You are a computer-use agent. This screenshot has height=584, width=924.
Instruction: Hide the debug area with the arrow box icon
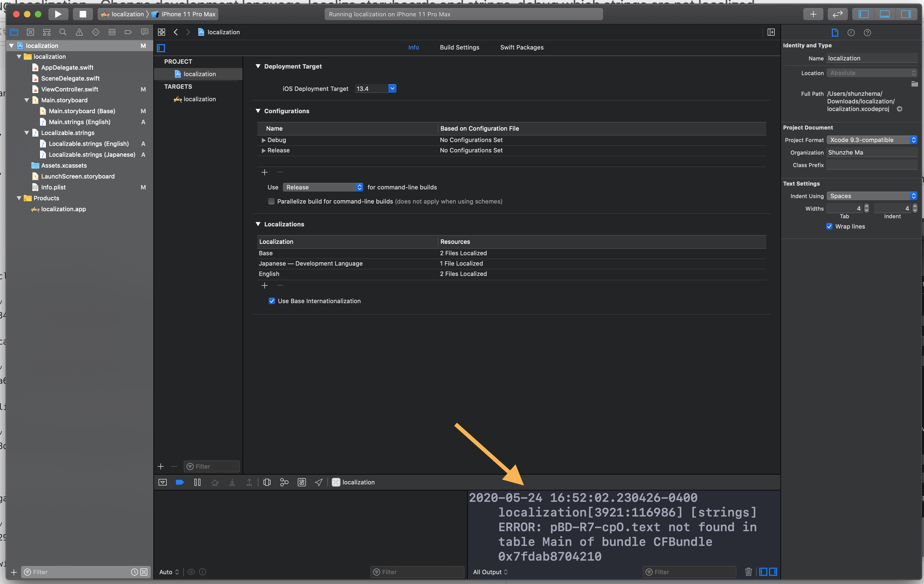coord(162,482)
